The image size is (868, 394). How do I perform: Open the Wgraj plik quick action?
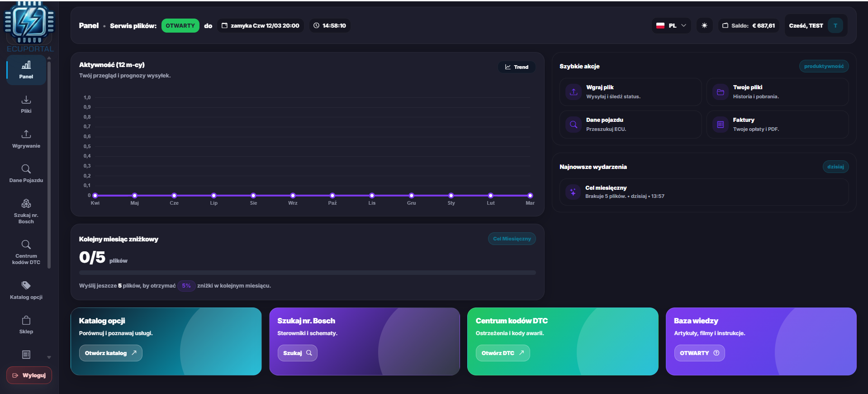point(630,92)
